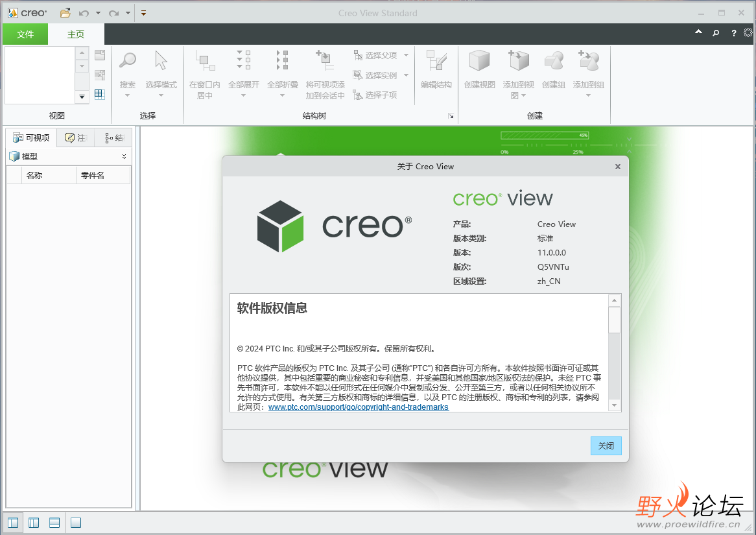Click the grid view icon beside gallery
Screen dimensions: 756x535
(100, 94)
